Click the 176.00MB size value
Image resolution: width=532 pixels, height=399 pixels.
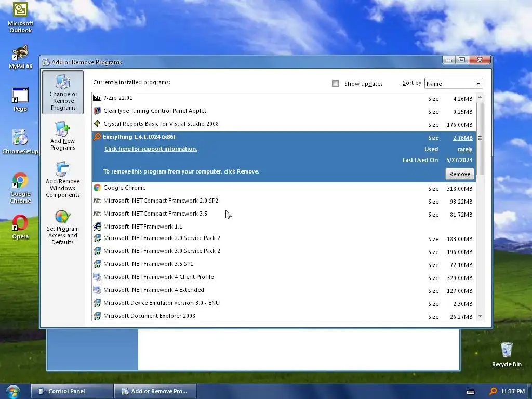point(459,125)
